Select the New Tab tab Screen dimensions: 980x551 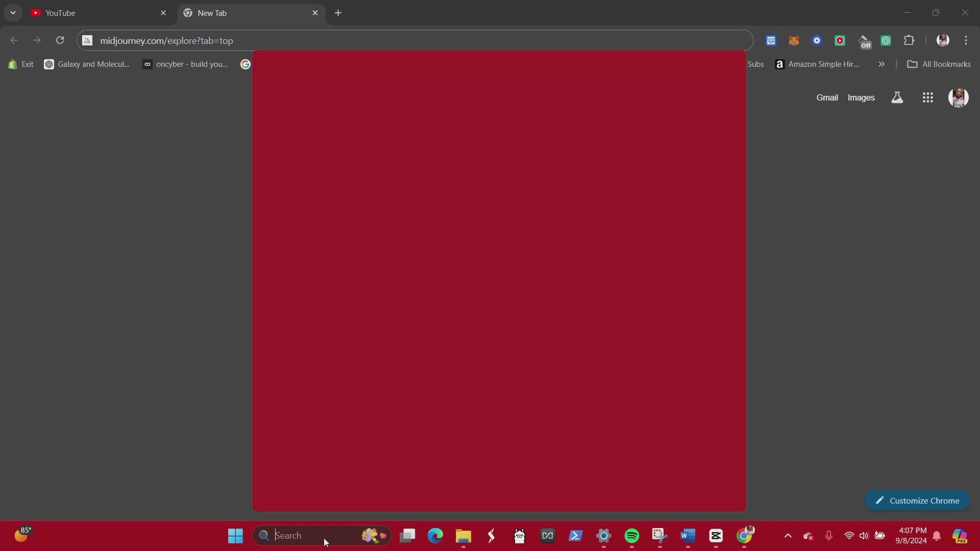tap(245, 13)
